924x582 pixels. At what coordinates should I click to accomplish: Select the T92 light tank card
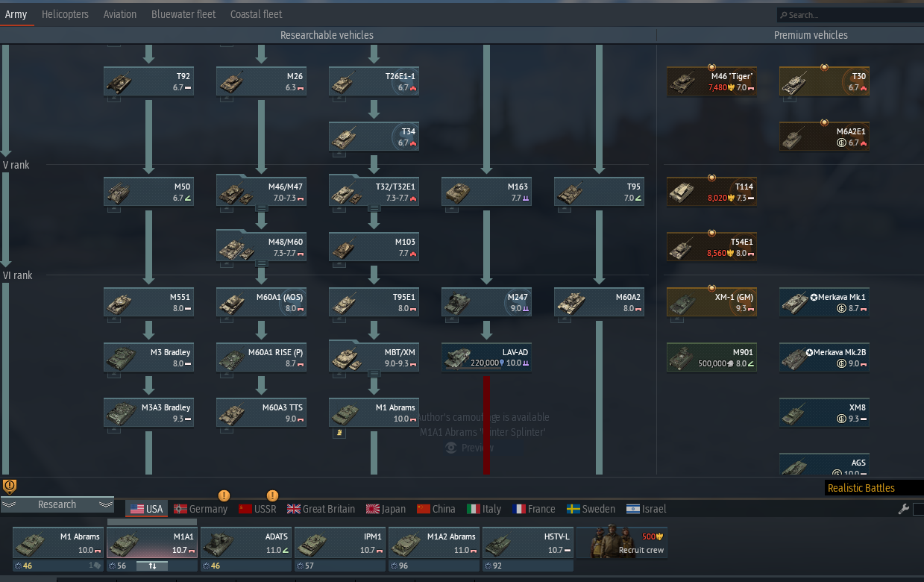(x=148, y=81)
